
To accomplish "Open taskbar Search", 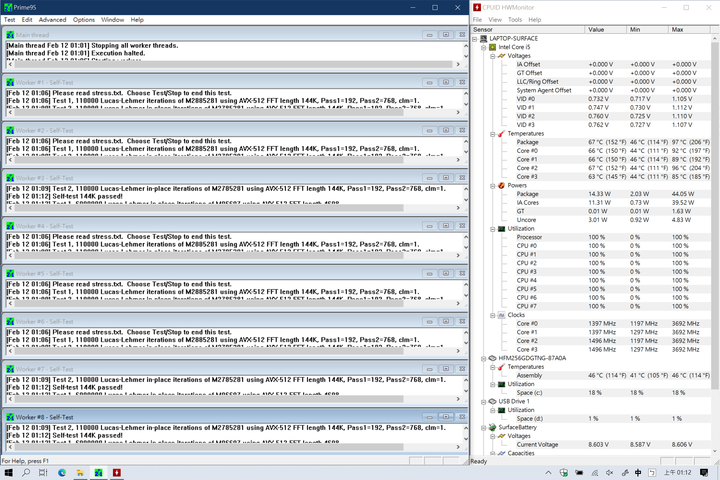I will point(26,473).
